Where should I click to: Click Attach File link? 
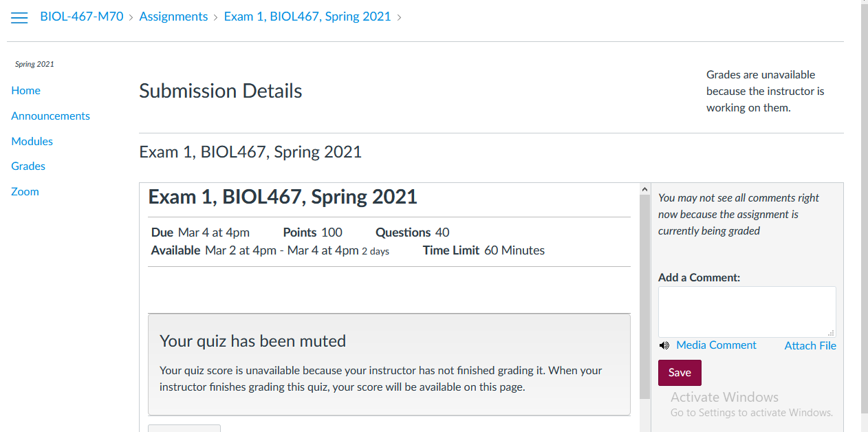coord(810,346)
